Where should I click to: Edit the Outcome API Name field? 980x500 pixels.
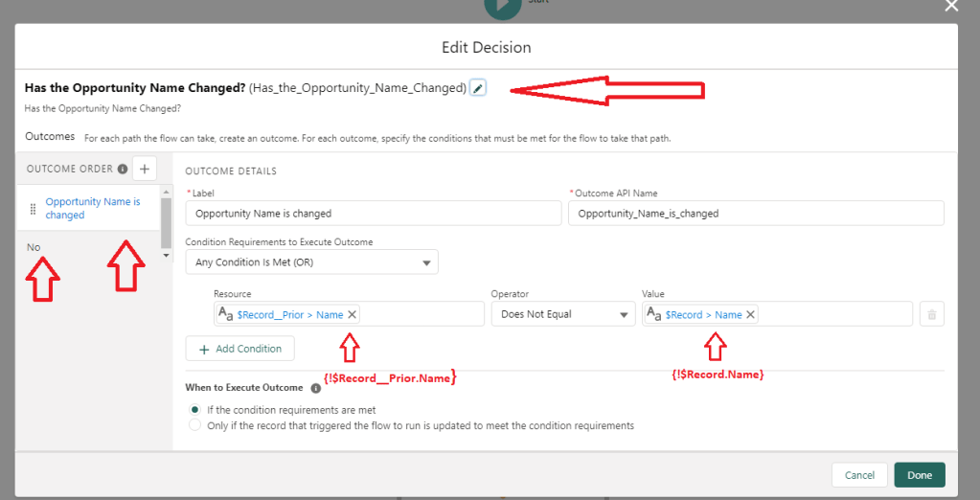point(756,213)
